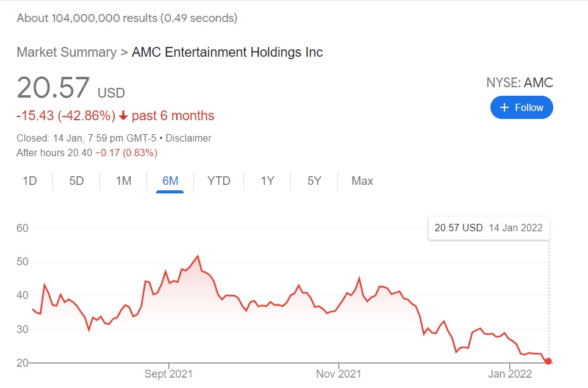Switch to the YTD chart view

click(x=218, y=181)
